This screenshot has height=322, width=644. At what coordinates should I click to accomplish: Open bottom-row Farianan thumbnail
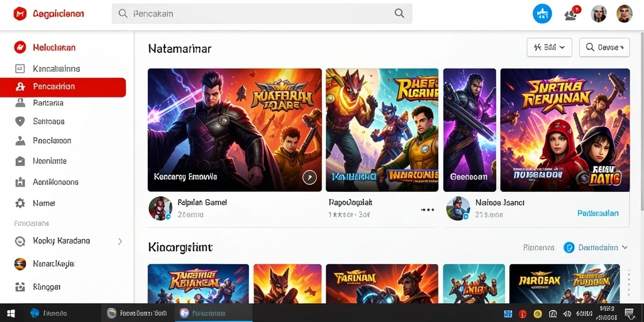click(x=382, y=284)
